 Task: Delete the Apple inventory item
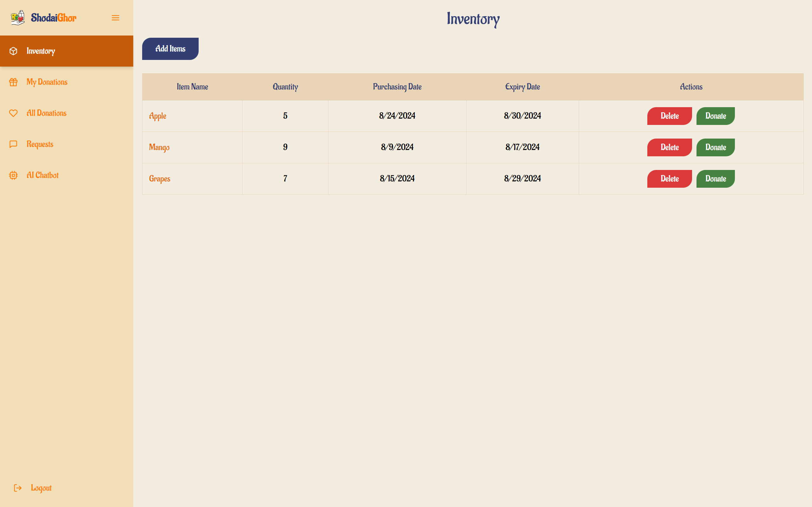669,116
